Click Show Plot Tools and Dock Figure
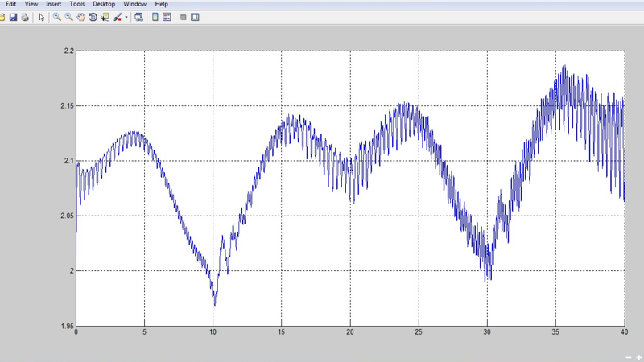Viewport: 644px width, 362px height. point(195,17)
